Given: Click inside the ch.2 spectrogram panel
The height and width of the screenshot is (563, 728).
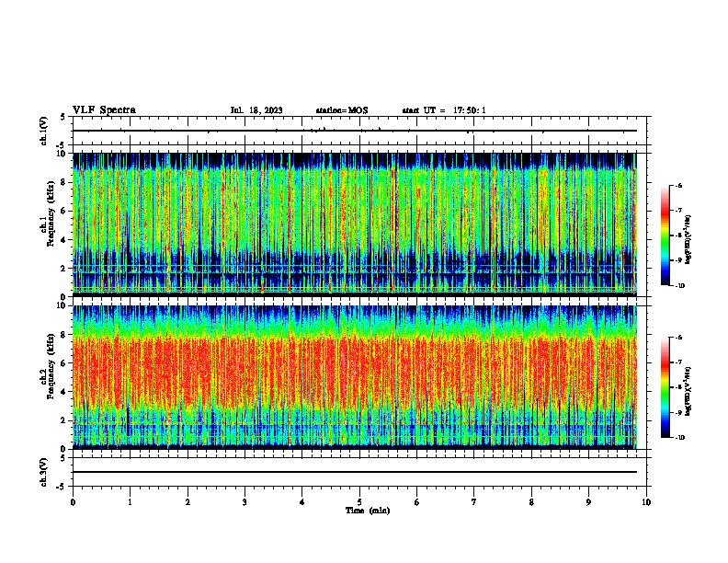Looking at the screenshot, I should point(354,377).
